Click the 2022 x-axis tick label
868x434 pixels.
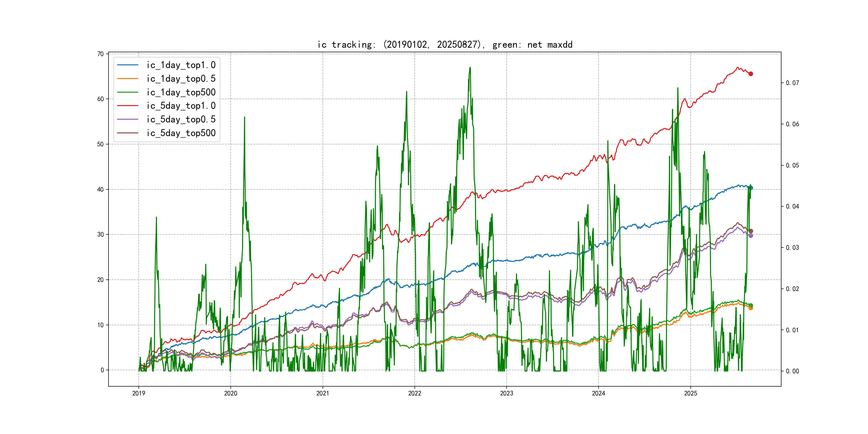414,393
